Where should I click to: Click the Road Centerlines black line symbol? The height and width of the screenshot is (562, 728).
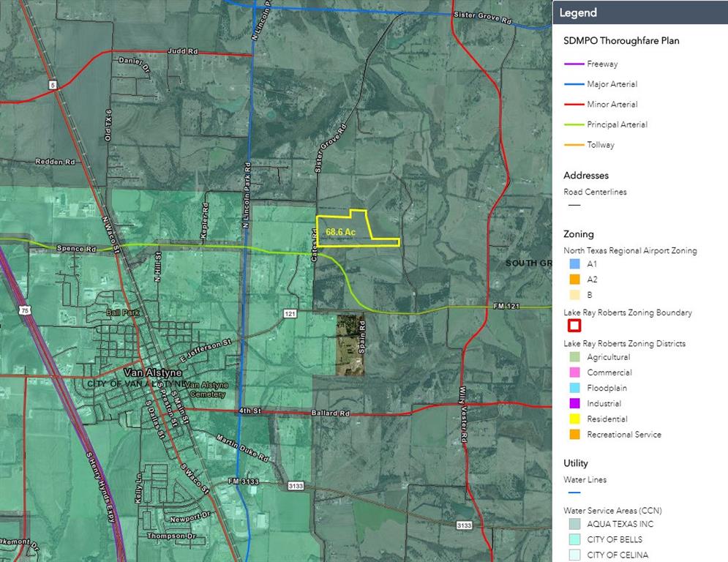click(x=574, y=206)
